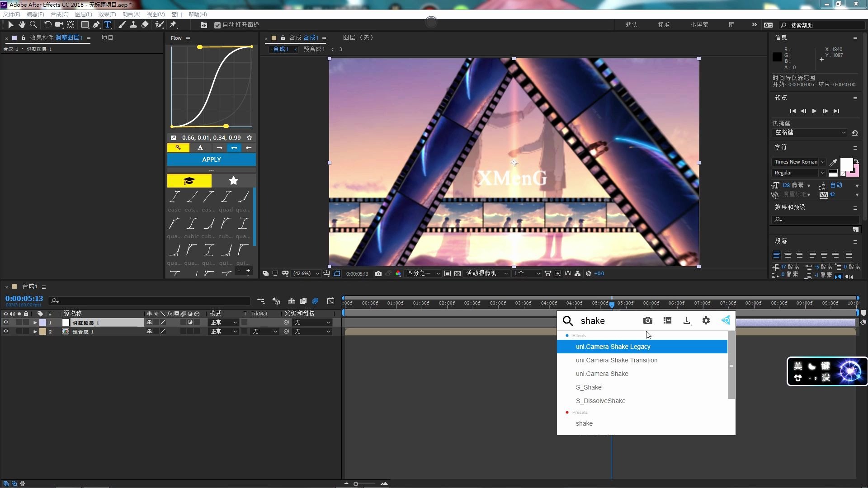Open 空格键 shortcut dropdown

point(809,133)
